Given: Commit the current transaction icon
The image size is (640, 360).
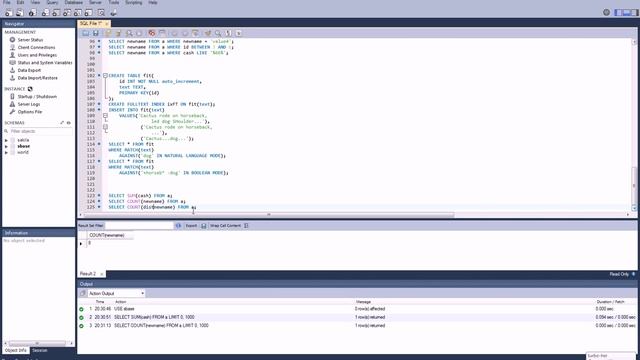Looking at the screenshot, I should coord(175,33).
